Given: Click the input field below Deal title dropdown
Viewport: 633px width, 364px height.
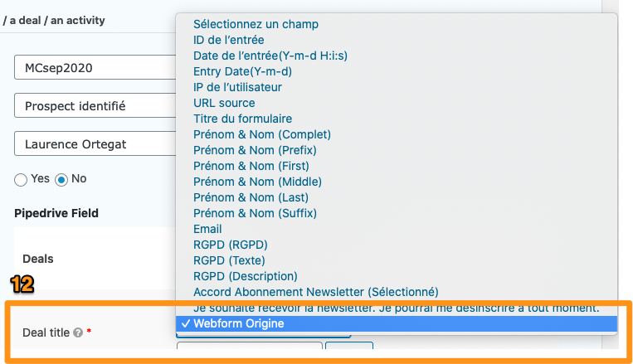Looking at the screenshot, I should pos(250,346).
